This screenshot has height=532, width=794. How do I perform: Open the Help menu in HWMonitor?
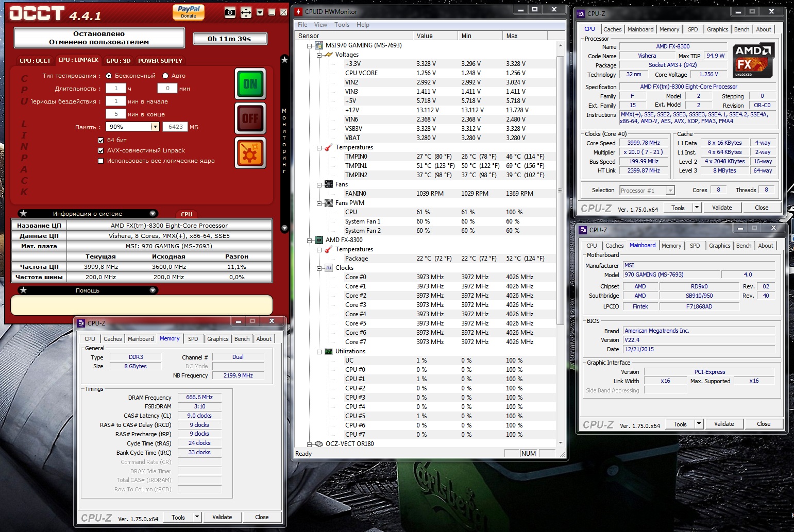coord(363,25)
